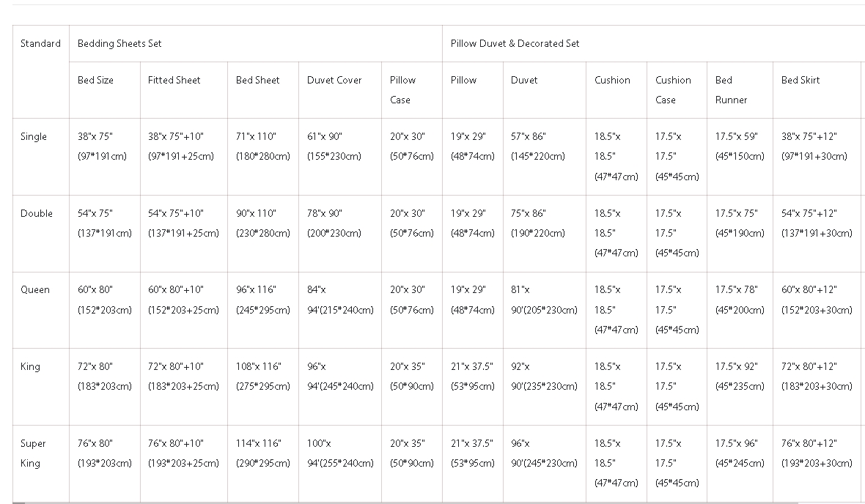
Task: Select the 'Double' row label
Action: [37, 214]
